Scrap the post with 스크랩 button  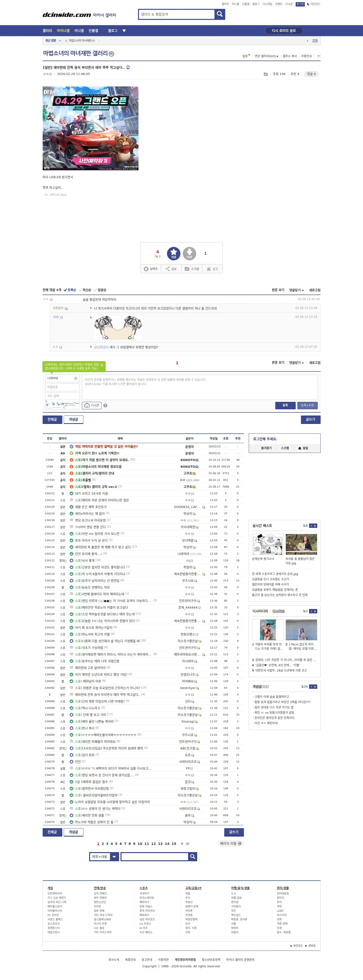point(192,268)
